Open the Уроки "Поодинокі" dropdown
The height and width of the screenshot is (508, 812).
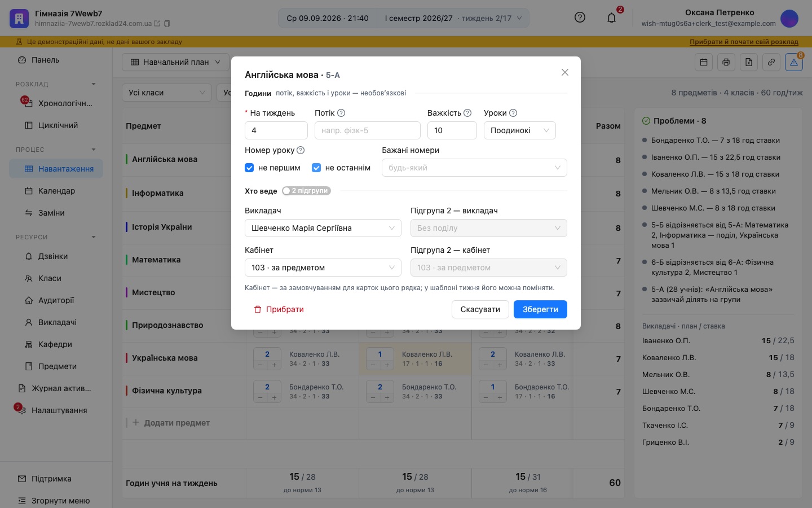520,130
